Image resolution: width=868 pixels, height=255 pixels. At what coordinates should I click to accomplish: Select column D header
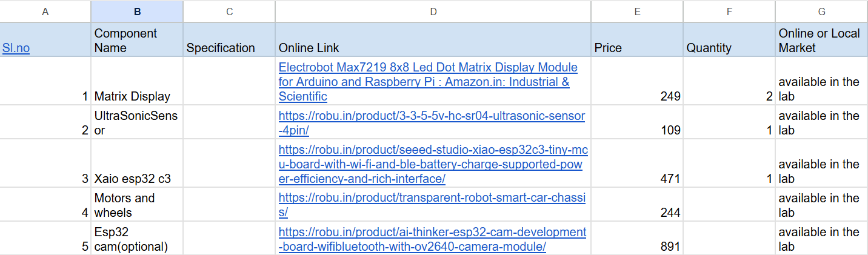pos(433,12)
